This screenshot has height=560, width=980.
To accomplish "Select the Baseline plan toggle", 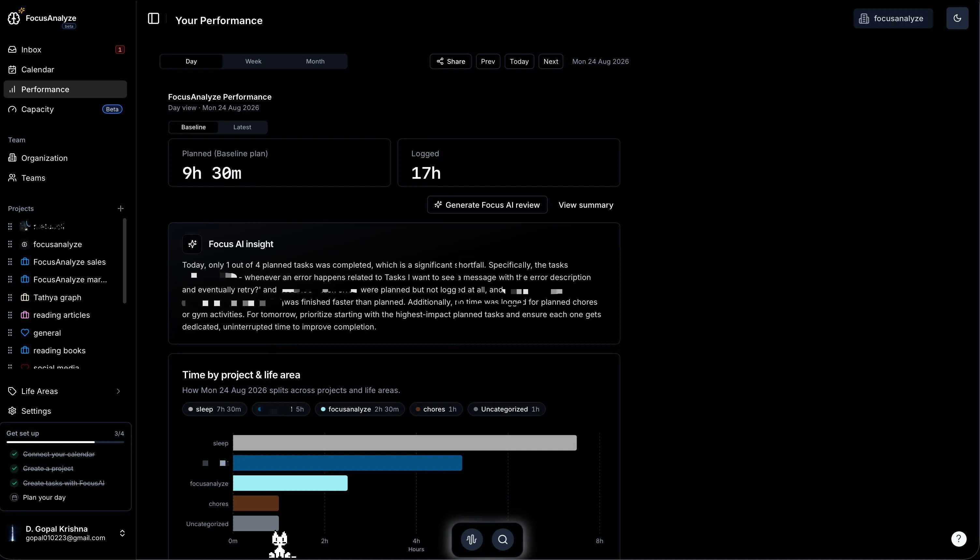I will 194,127.
